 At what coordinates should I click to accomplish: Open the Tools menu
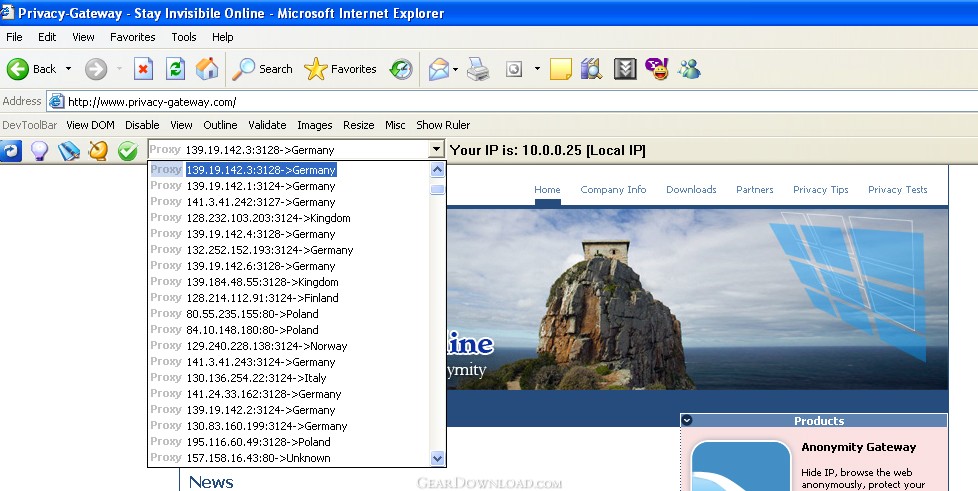(184, 37)
